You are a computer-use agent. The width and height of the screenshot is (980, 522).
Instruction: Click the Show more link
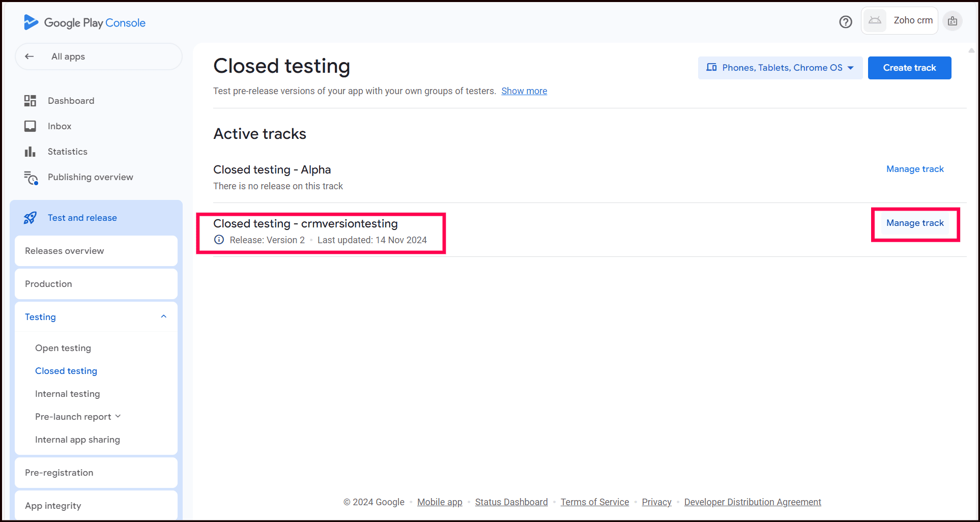click(524, 91)
